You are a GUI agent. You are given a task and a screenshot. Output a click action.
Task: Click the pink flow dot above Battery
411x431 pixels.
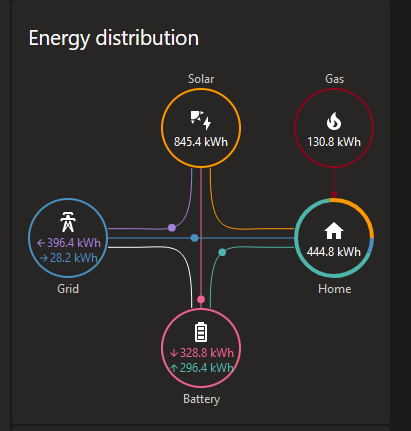[201, 299]
